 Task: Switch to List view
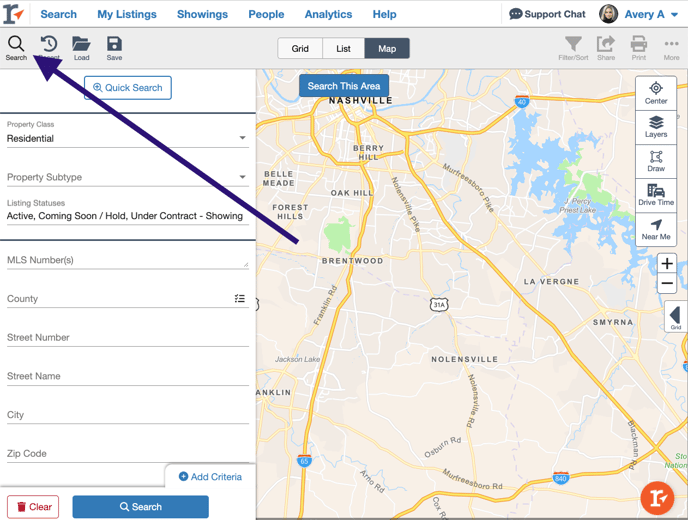(343, 48)
